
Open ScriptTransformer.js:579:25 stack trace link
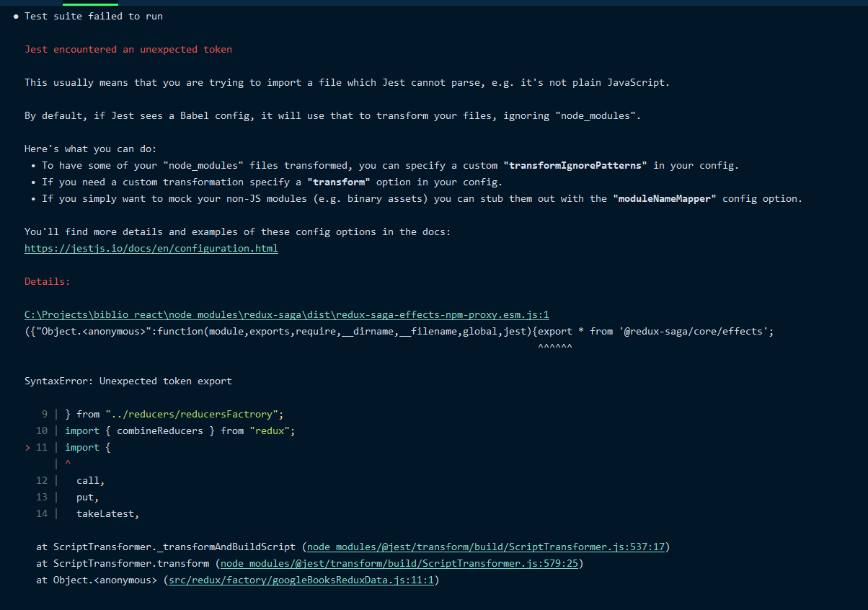pyautogui.click(x=399, y=563)
